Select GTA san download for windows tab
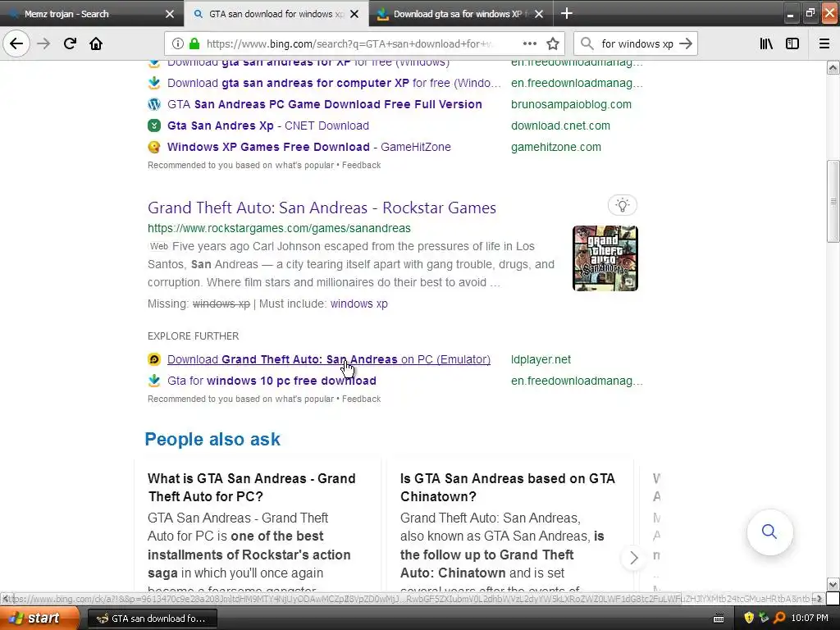The image size is (840, 630). pos(276,14)
